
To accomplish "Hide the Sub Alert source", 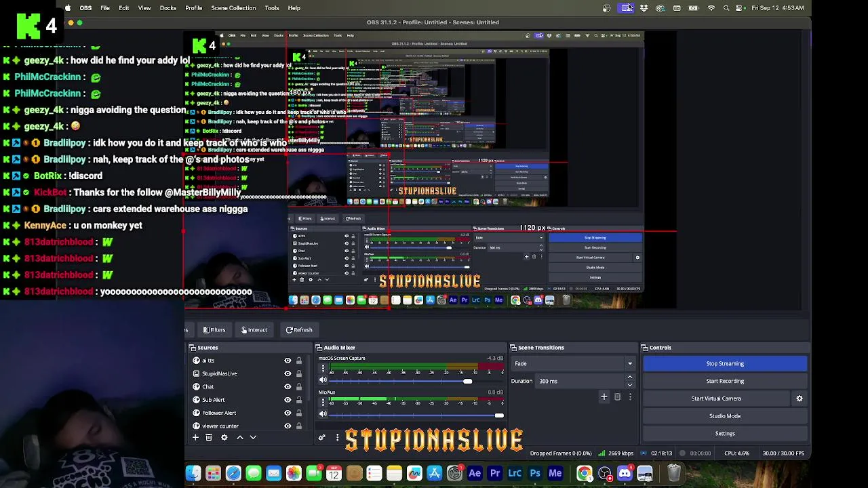I will (288, 400).
